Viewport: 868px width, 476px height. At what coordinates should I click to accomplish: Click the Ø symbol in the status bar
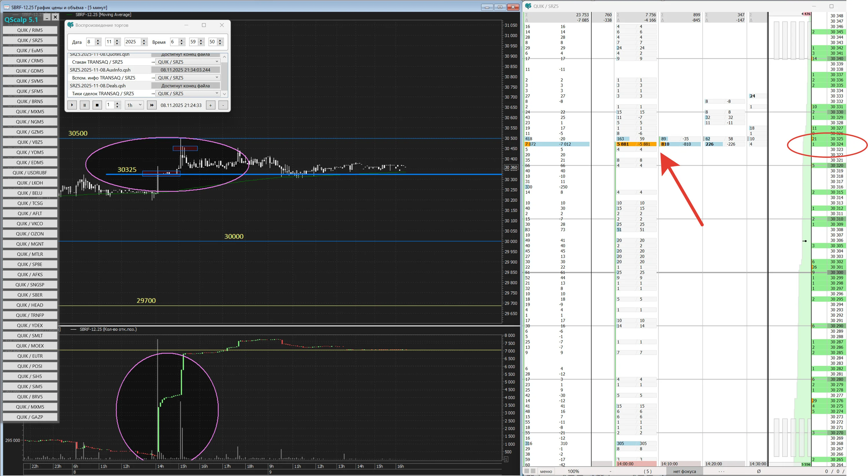[759, 471]
